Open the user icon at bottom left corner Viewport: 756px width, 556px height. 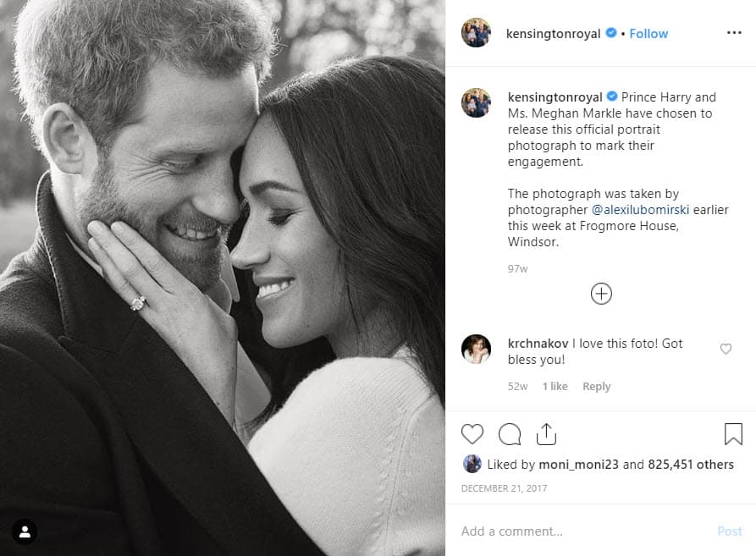point(24,531)
